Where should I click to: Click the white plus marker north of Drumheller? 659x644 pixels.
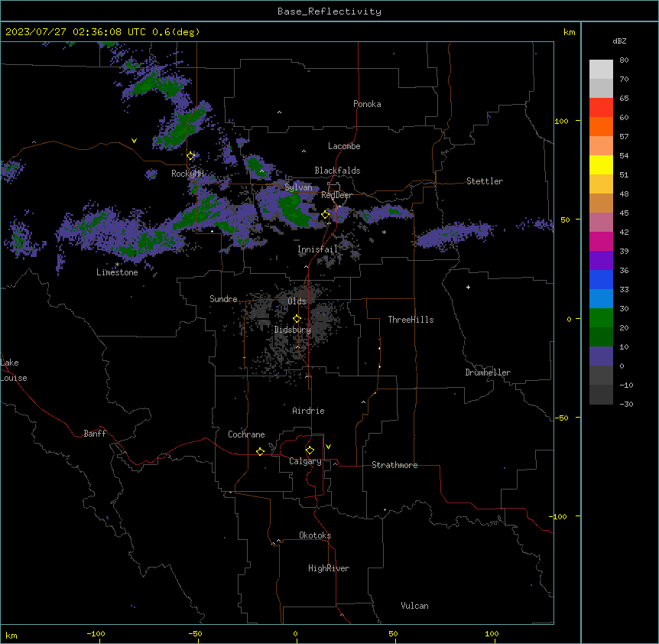click(468, 287)
